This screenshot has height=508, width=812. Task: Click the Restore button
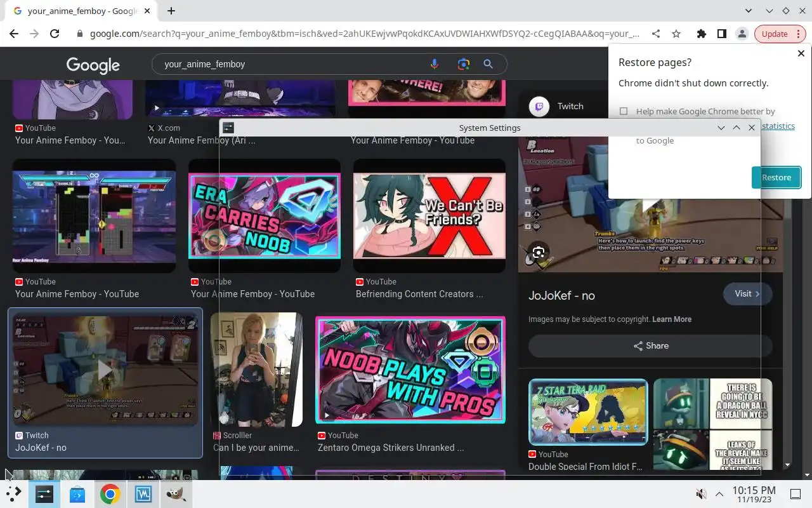pos(776,177)
